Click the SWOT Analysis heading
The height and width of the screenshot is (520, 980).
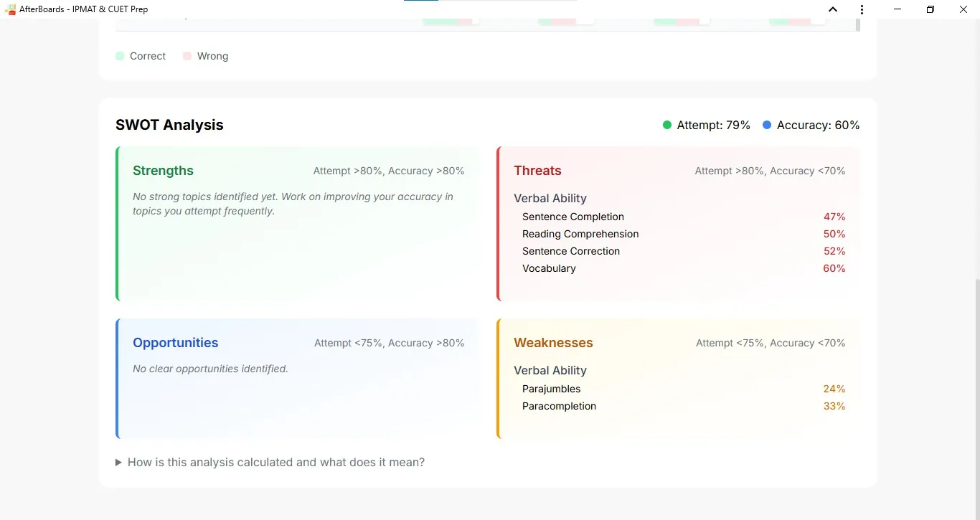(x=169, y=125)
